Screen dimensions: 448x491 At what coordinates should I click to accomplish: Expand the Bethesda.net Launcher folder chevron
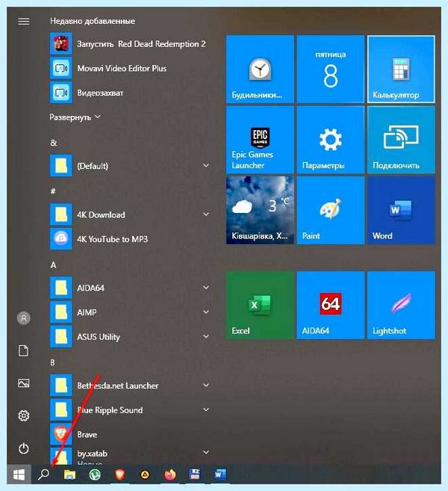click(x=206, y=385)
